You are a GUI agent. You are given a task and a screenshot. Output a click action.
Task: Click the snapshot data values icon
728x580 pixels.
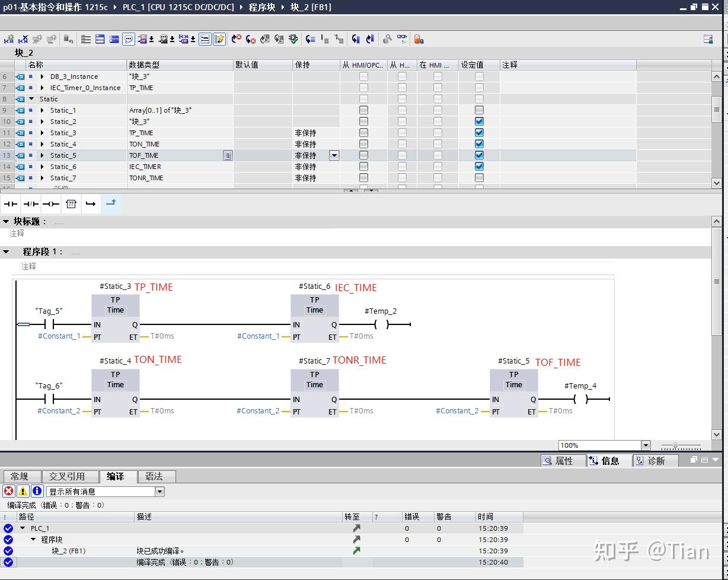419,39
